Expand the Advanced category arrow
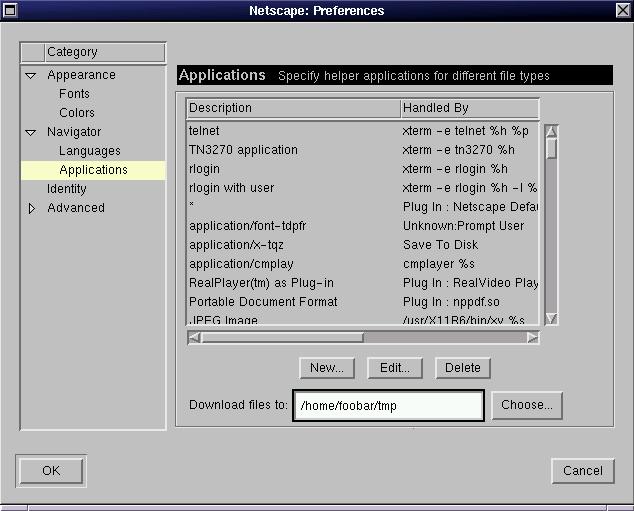 32,209
